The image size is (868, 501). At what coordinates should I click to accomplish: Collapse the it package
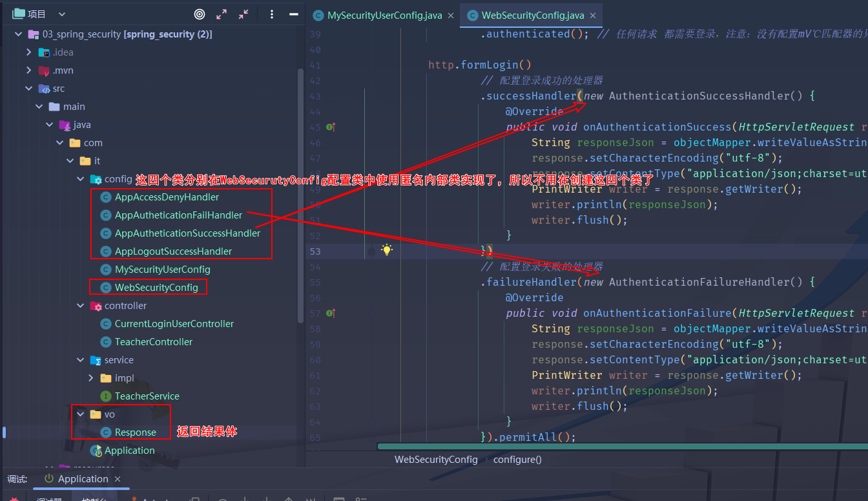pyautogui.click(x=70, y=161)
